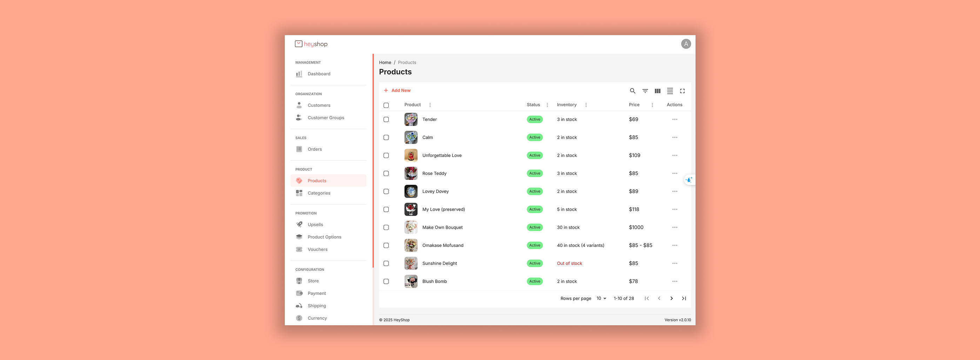Enter fullscreen table view
Viewport: 980px width, 360px height.
(x=682, y=91)
